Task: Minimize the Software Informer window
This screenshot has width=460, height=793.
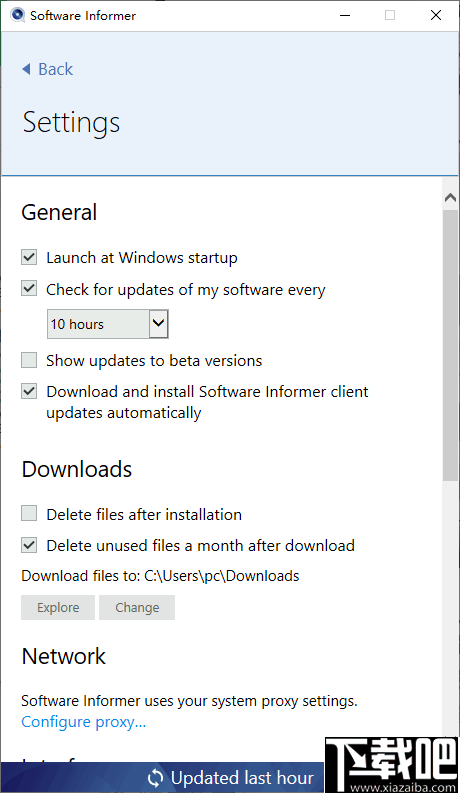Action: tap(345, 16)
